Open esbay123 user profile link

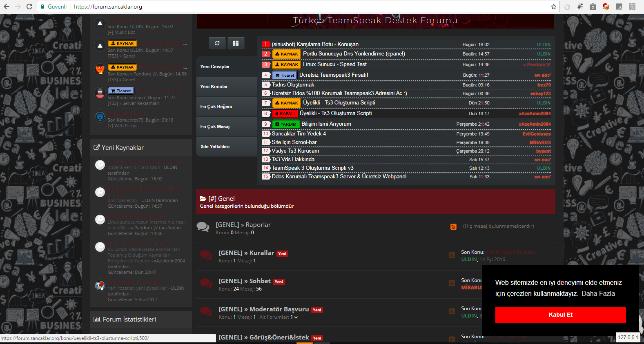[x=541, y=93]
